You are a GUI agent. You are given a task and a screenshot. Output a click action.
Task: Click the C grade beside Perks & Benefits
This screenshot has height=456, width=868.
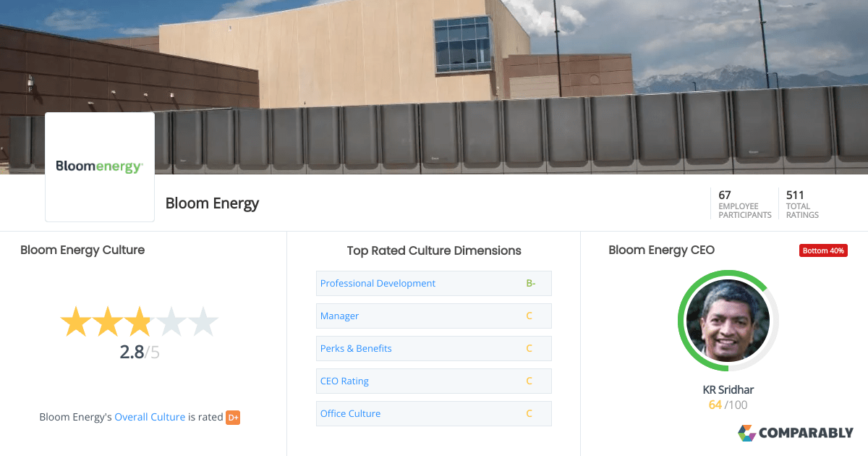(529, 348)
